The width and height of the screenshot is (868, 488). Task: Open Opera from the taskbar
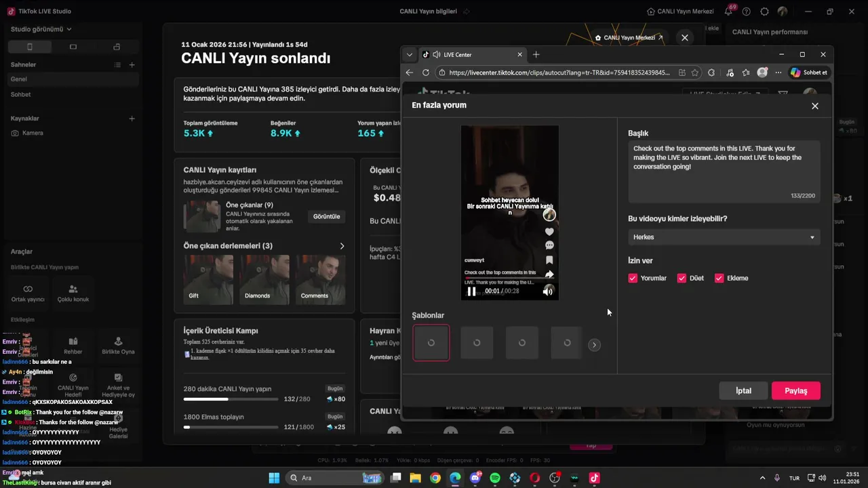(x=535, y=478)
